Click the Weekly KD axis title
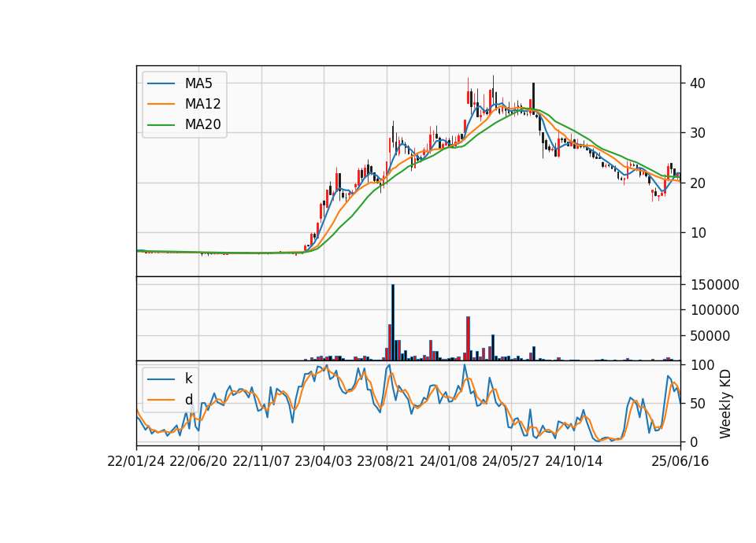 click(x=725, y=404)
